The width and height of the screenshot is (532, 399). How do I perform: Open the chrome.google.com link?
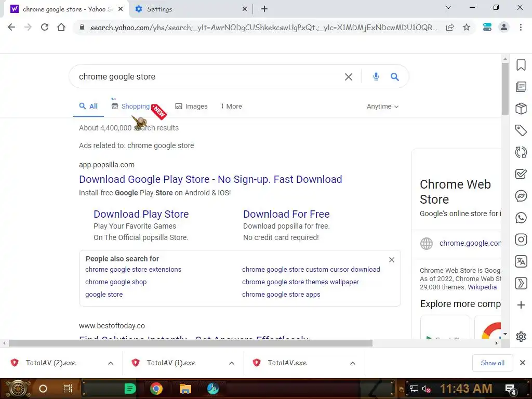[x=470, y=243]
